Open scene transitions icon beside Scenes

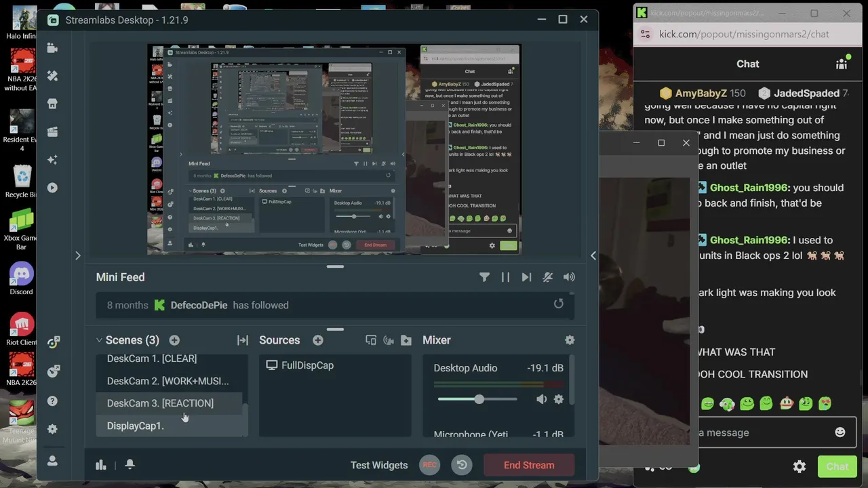pyautogui.click(x=242, y=340)
